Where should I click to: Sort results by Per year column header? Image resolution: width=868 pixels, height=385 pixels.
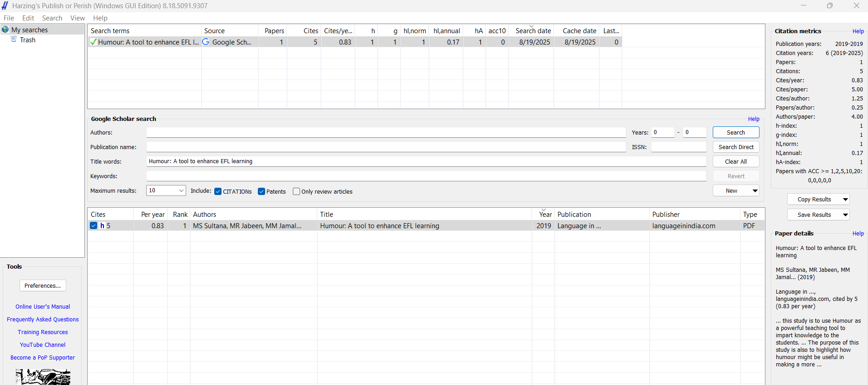tap(151, 215)
